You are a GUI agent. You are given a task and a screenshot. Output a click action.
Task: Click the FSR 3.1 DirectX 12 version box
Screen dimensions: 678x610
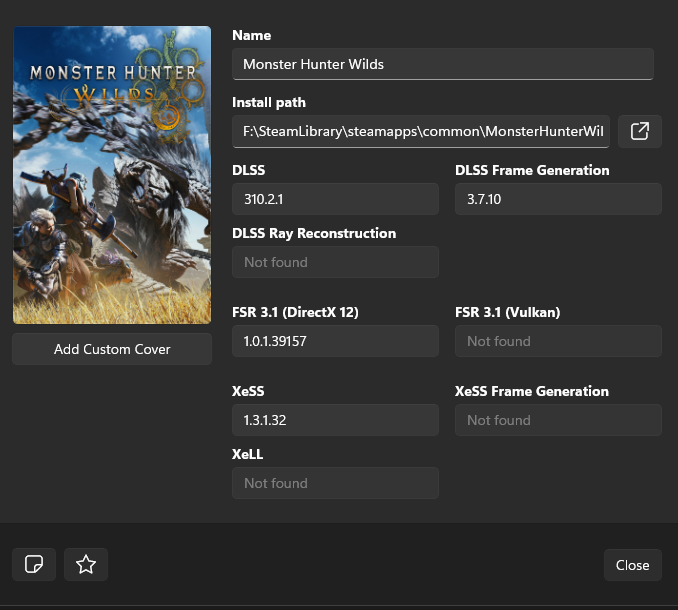335,341
